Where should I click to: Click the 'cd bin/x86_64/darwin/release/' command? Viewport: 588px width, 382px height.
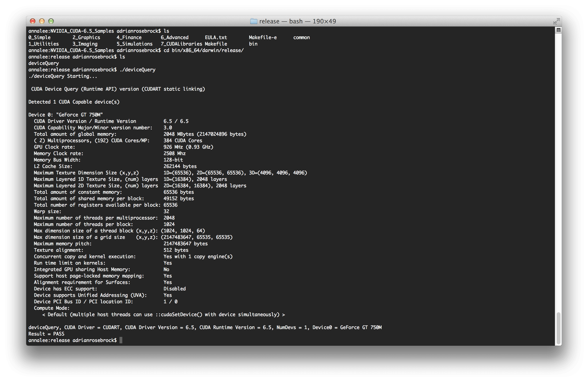pyautogui.click(x=204, y=50)
